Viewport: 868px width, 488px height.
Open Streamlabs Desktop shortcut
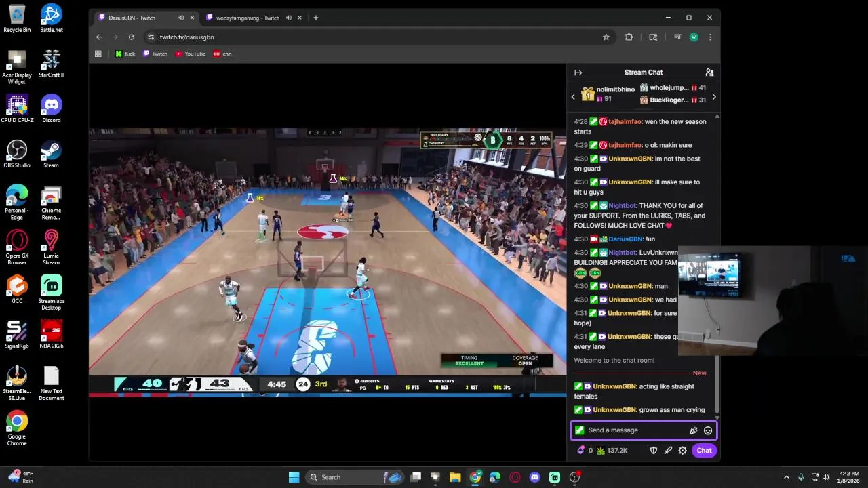[52, 293]
